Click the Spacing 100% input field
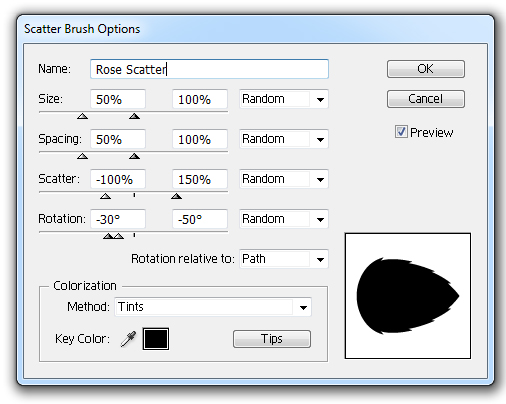Viewport: 506px width, 404px height. coord(200,139)
